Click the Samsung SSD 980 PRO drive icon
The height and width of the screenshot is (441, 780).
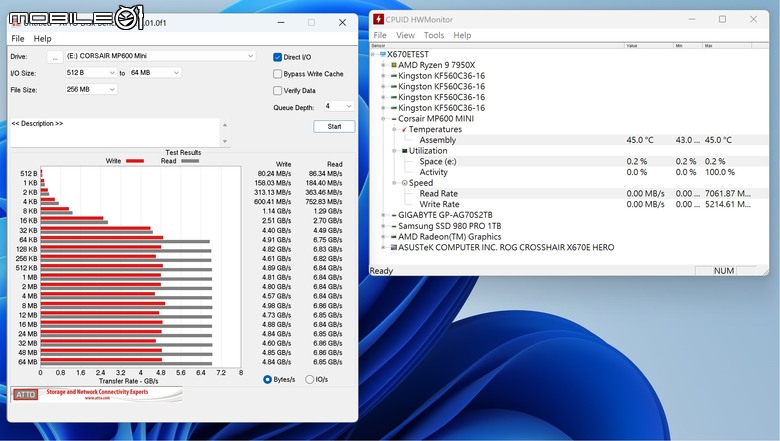393,226
